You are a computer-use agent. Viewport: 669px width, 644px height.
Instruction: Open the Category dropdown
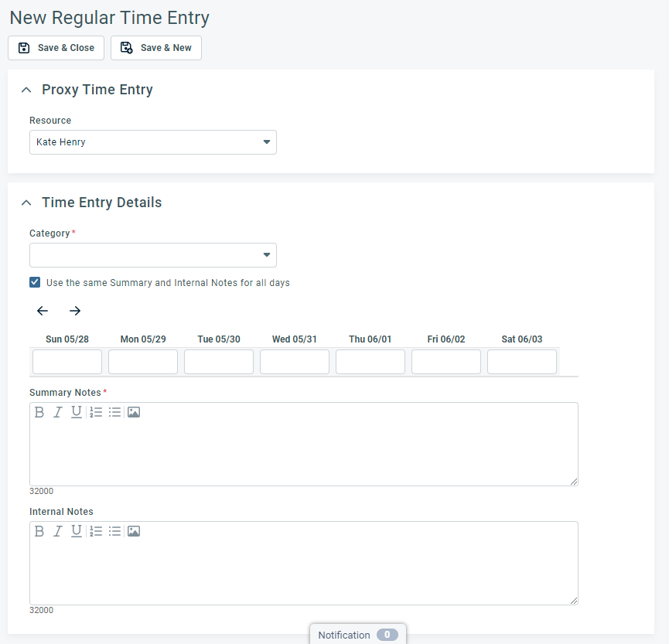(x=266, y=255)
